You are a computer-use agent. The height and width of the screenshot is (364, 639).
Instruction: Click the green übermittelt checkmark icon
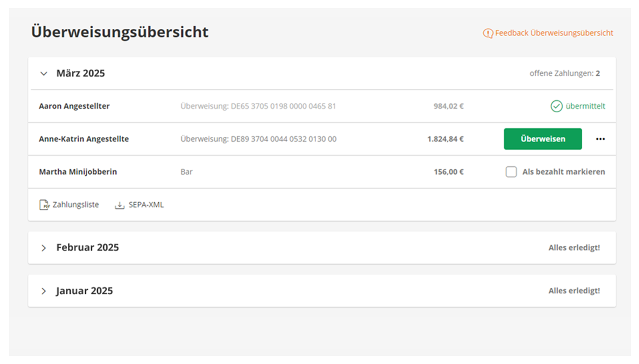(x=556, y=106)
